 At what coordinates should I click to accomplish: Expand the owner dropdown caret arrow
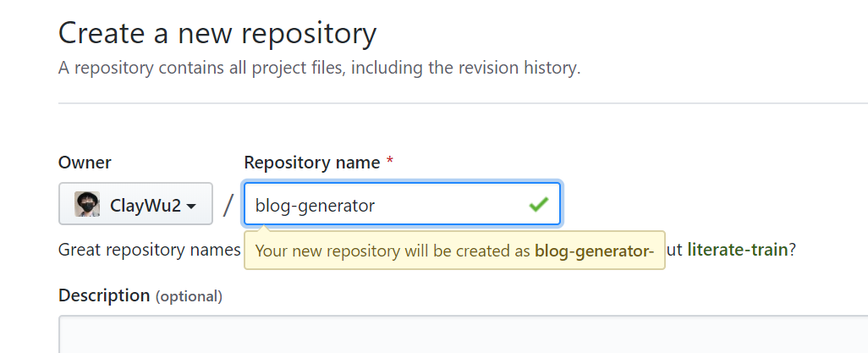[x=192, y=206]
